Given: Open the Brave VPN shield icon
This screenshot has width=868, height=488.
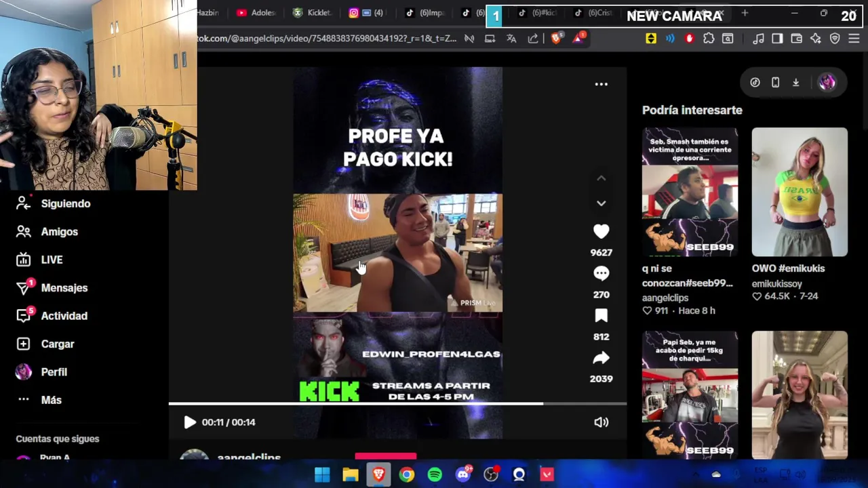Looking at the screenshot, I should point(835,39).
